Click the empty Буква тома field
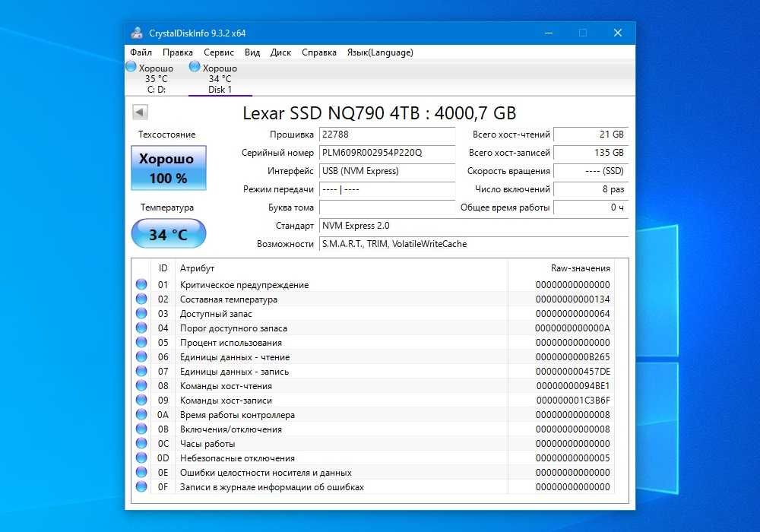The height and width of the screenshot is (532, 760). tap(388, 207)
